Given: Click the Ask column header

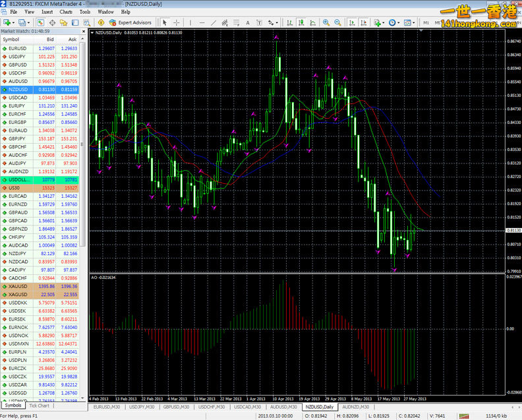Looking at the screenshot, I should point(67,40).
